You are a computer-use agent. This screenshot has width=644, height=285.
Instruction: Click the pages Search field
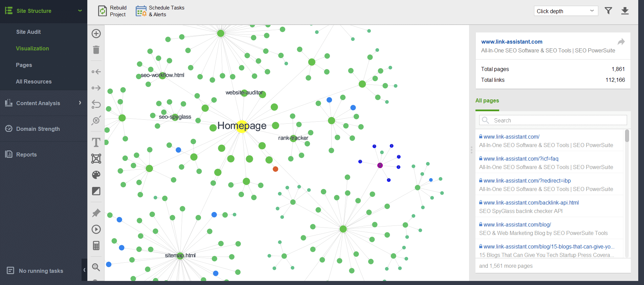click(553, 120)
